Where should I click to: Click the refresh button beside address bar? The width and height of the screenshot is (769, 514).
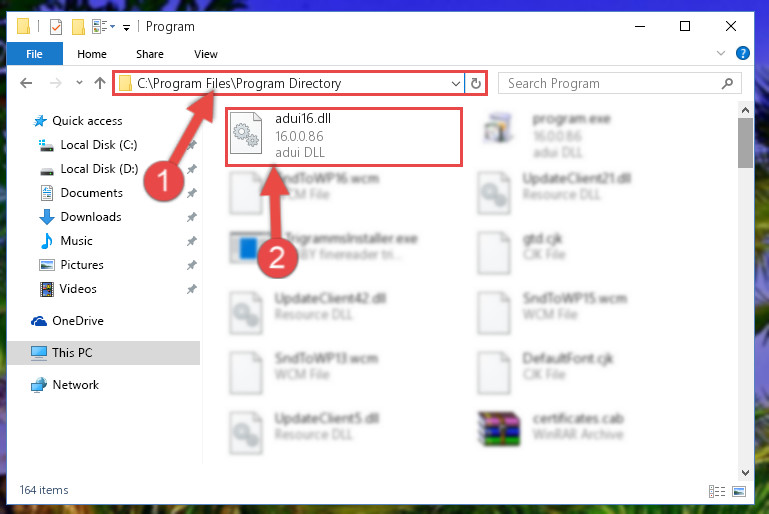click(475, 83)
